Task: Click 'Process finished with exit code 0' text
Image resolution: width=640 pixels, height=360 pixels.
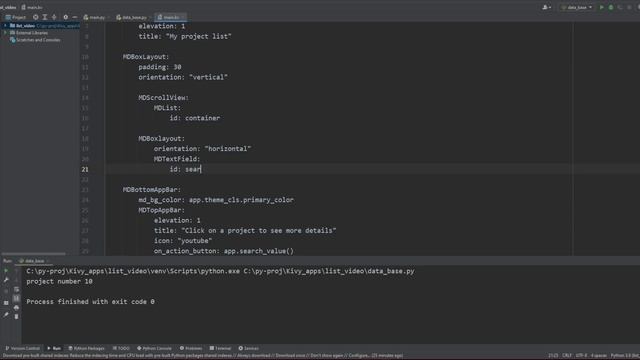Action: coord(90,302)
